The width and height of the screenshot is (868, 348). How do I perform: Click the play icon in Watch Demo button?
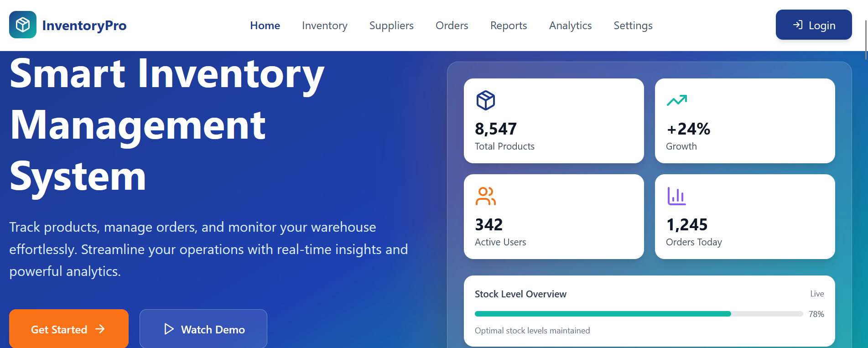point(169,329)
